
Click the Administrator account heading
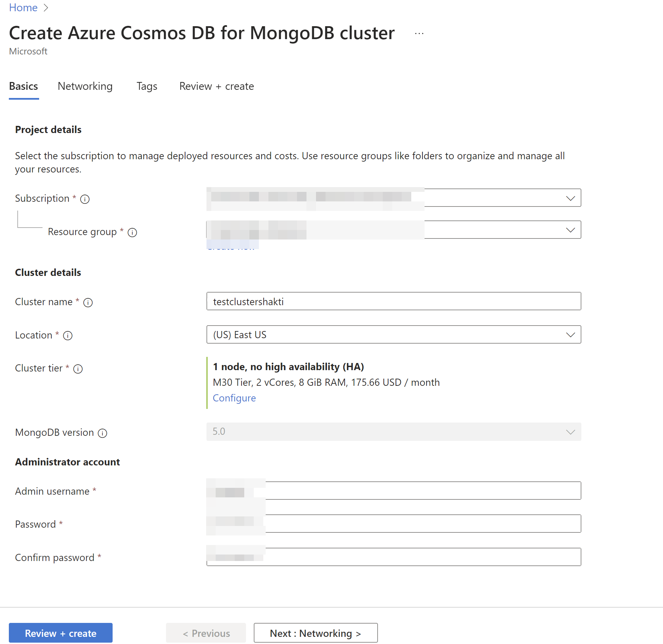click(x=67, y=462)
